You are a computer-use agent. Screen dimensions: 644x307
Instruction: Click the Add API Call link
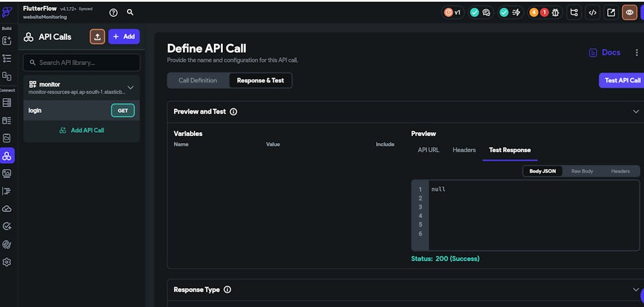coord(82,130)
